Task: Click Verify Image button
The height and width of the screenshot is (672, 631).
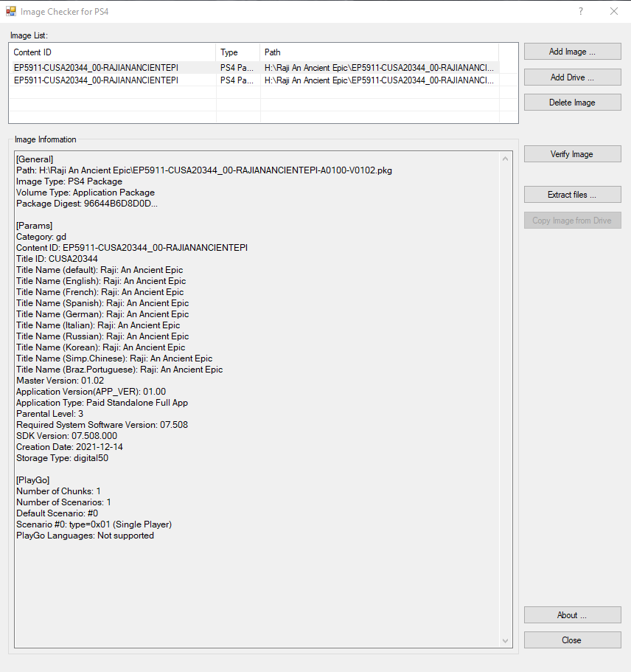Action: [x=572, y=154]
